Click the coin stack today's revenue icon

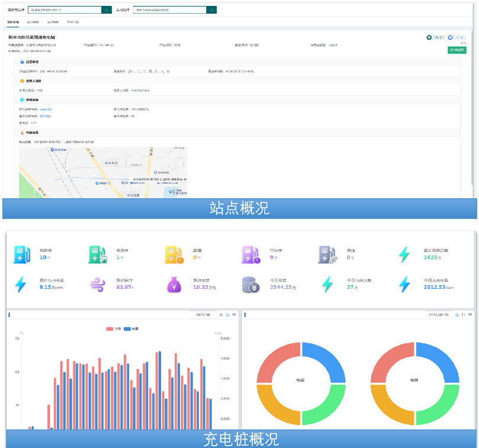tap(250, 285)
